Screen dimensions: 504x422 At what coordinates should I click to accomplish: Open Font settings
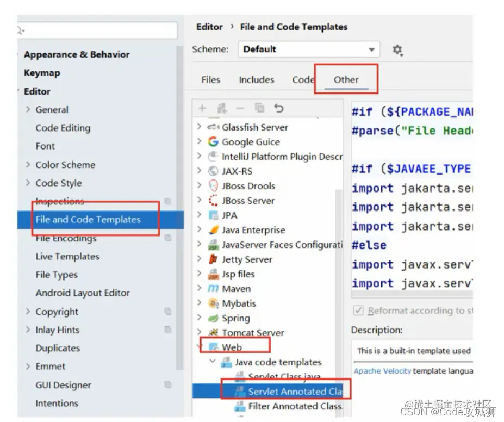[45, 146]
